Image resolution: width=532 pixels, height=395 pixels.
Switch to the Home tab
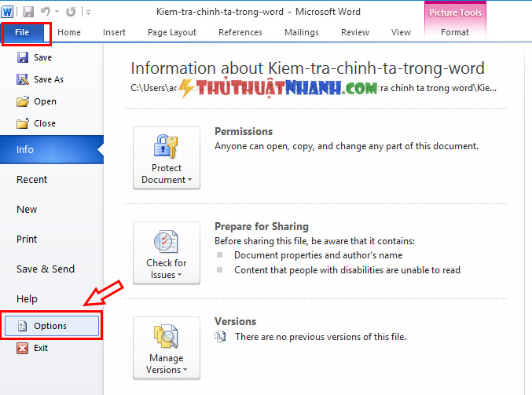[69, 32]
